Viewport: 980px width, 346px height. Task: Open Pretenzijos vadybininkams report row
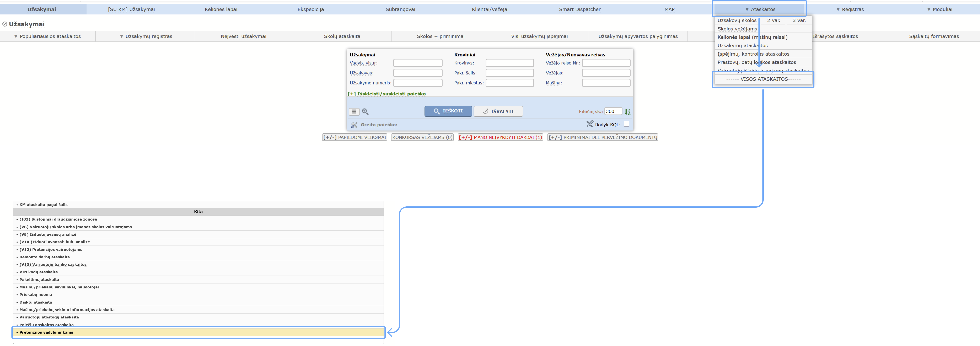[198, 332]
